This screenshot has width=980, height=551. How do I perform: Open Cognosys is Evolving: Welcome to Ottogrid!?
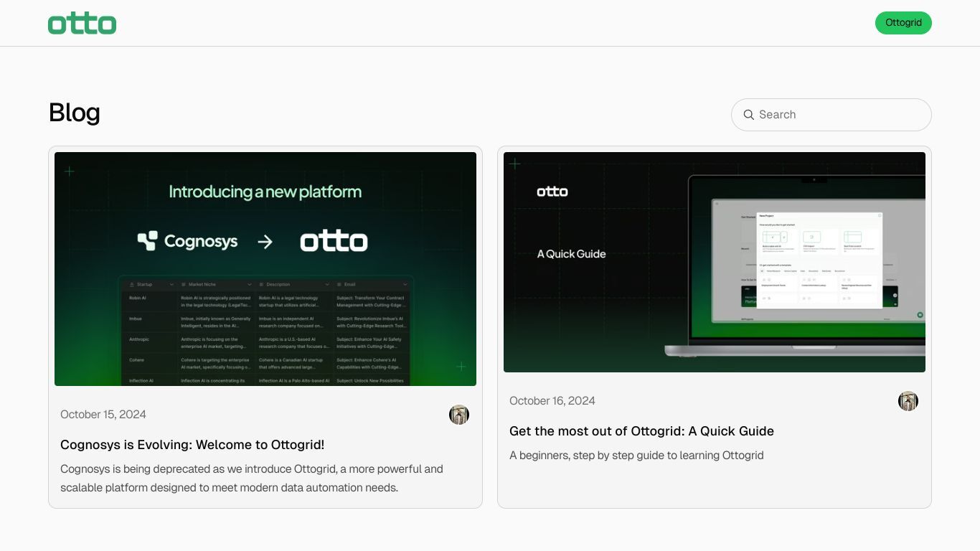point(192,445)
